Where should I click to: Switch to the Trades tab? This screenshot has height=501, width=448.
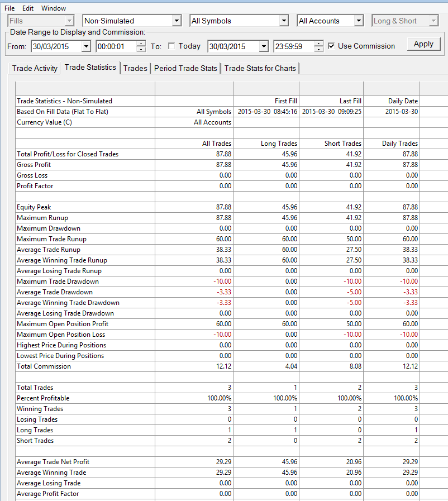[x=135, y=68]
